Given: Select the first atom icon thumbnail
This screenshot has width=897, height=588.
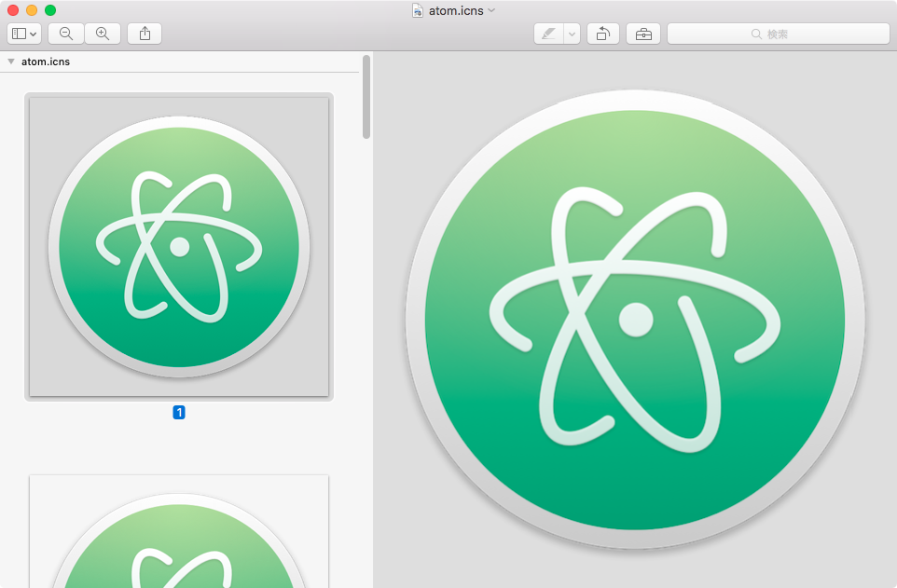Looking at the screenshot, I should coord(179,247).
